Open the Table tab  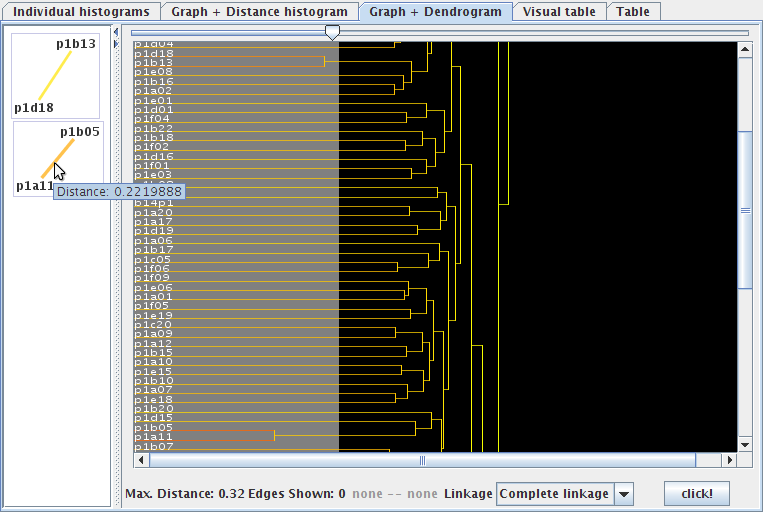(631, 12)
